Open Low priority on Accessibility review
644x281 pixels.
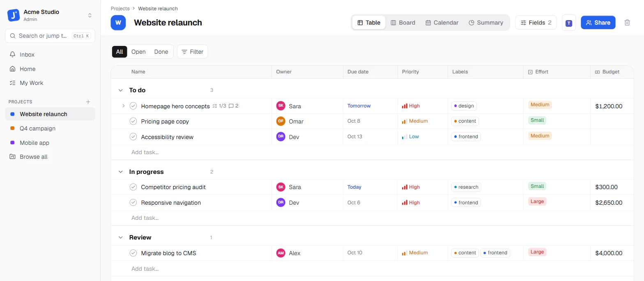pyautogui.click(x=410, y=137)
